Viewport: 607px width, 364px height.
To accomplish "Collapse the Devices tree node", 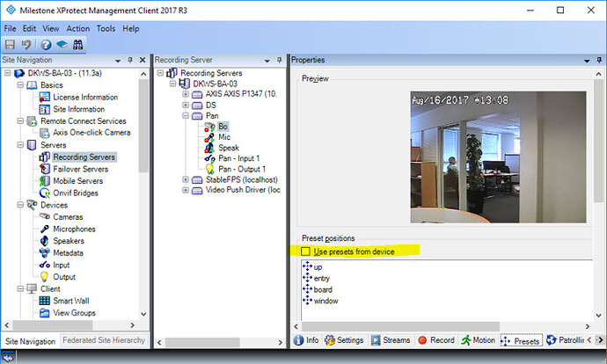I will (20, 205).
